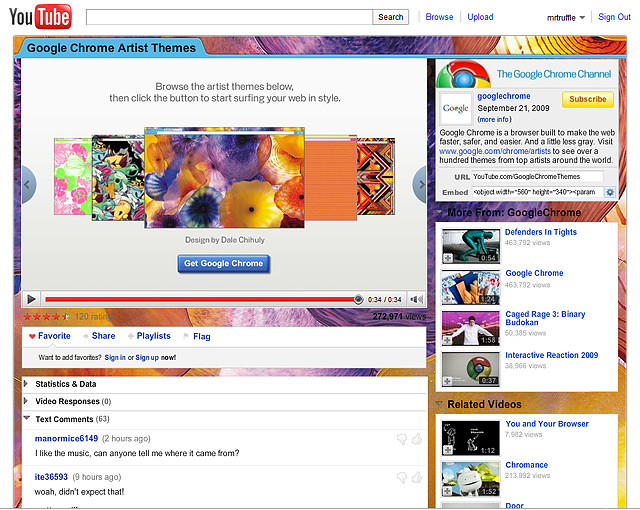Click the googlechrome channel avatar
The image size is (640, 510).
[456, 108]
